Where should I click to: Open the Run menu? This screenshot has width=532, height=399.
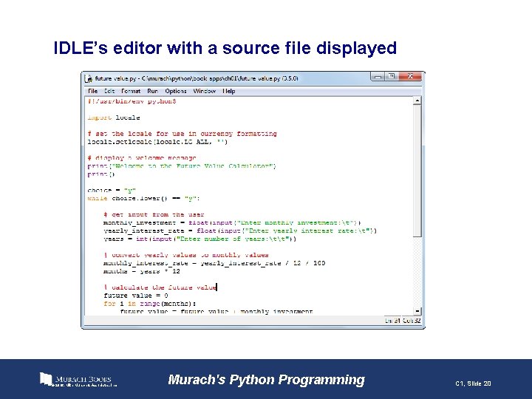pos(153,91)
